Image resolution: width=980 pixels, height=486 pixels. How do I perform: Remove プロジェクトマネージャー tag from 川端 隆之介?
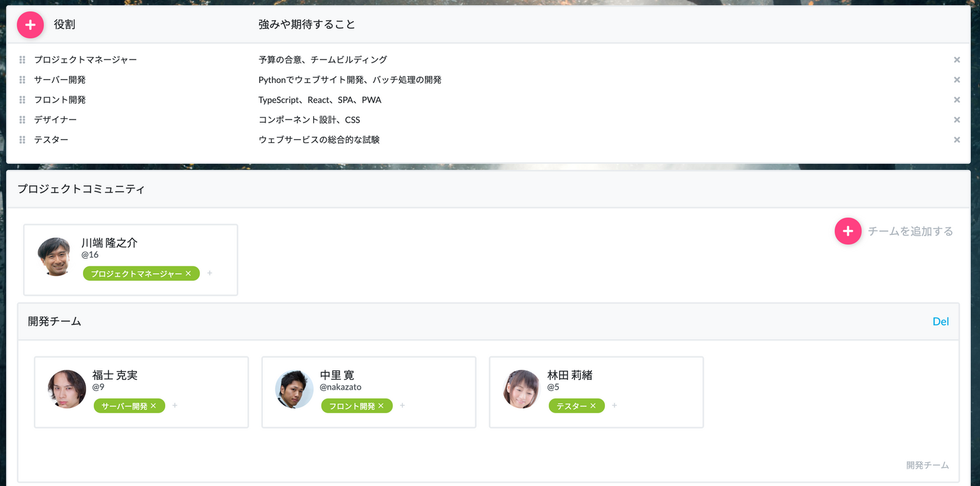[x=188, y=273]
